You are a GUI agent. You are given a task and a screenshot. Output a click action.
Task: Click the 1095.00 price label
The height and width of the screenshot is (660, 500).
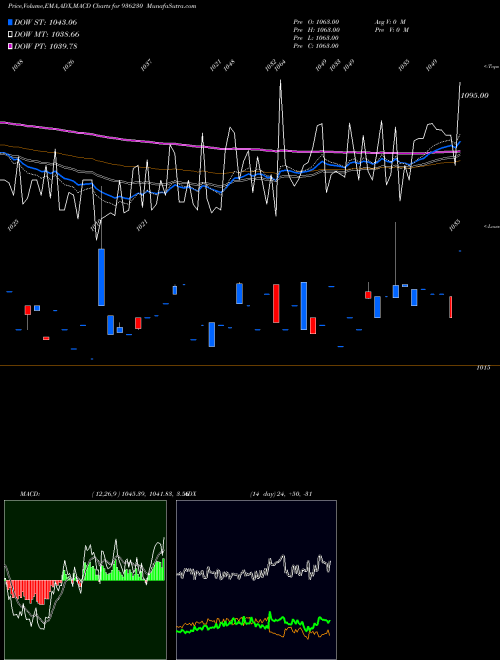475,96
